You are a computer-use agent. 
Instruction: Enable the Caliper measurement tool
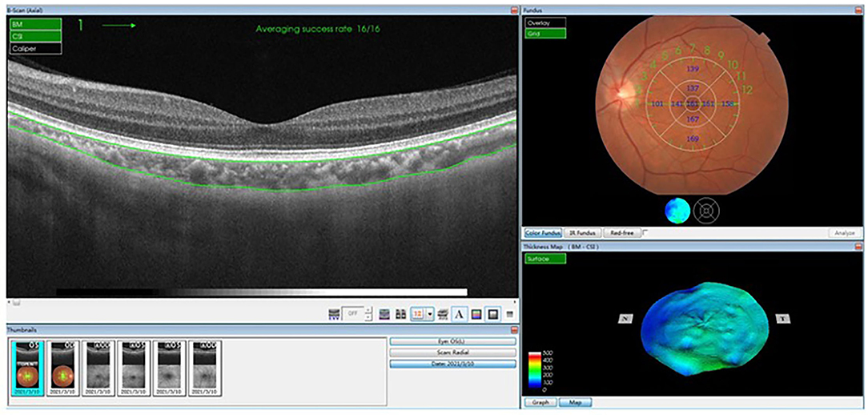pos(35,48)
